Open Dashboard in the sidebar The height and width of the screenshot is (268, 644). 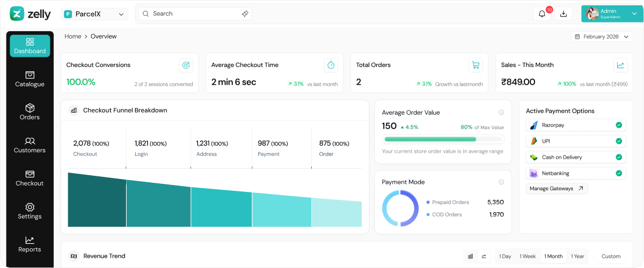pyautogui.click(x=30, y=46)
